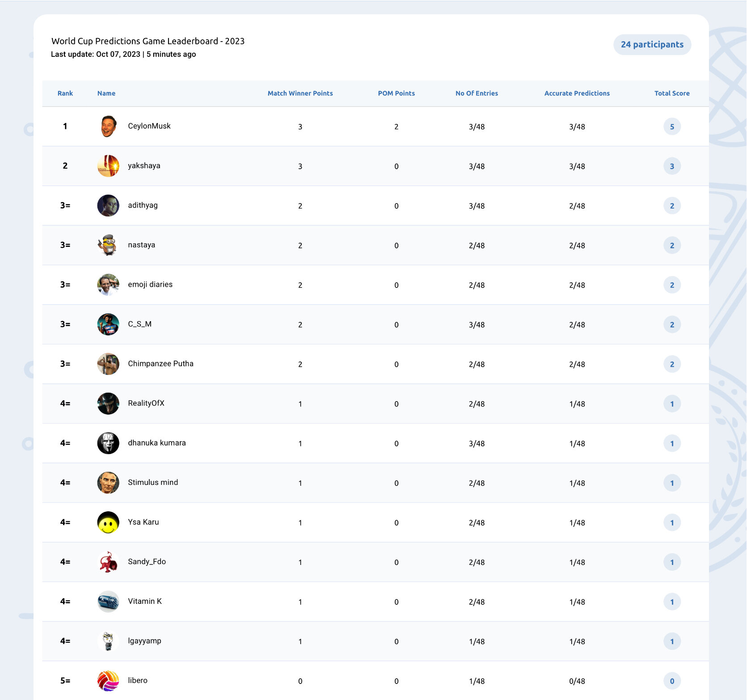Click the Vitamin K pill avatar
Viewport: 747px width, 700px height.
[x=108, y=602]
